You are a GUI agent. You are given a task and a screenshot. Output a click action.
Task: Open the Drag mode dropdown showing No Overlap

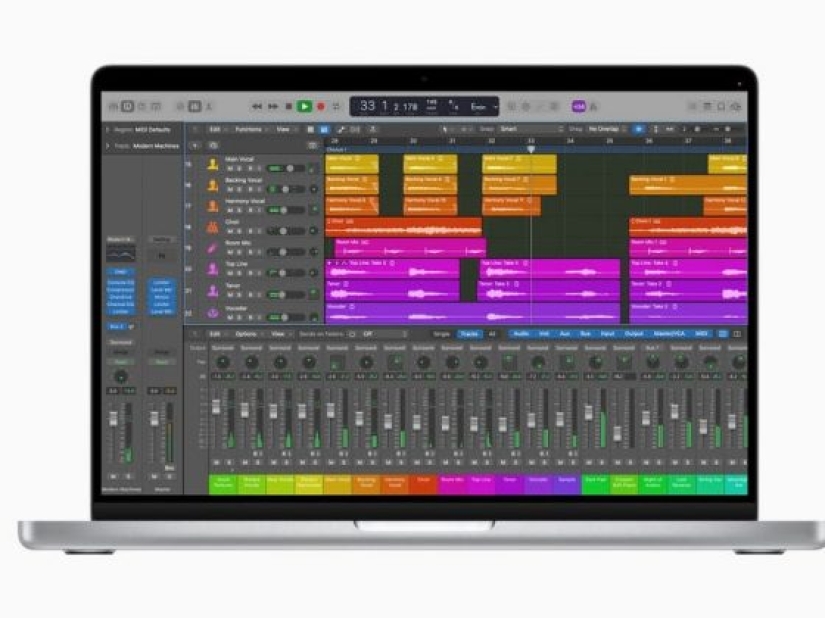(x=605, y=130)
